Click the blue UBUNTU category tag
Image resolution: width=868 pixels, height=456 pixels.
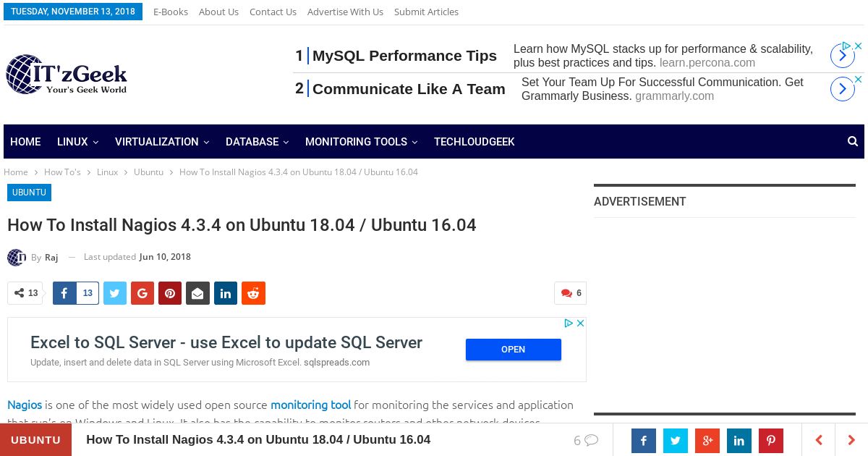pos(29,193)
